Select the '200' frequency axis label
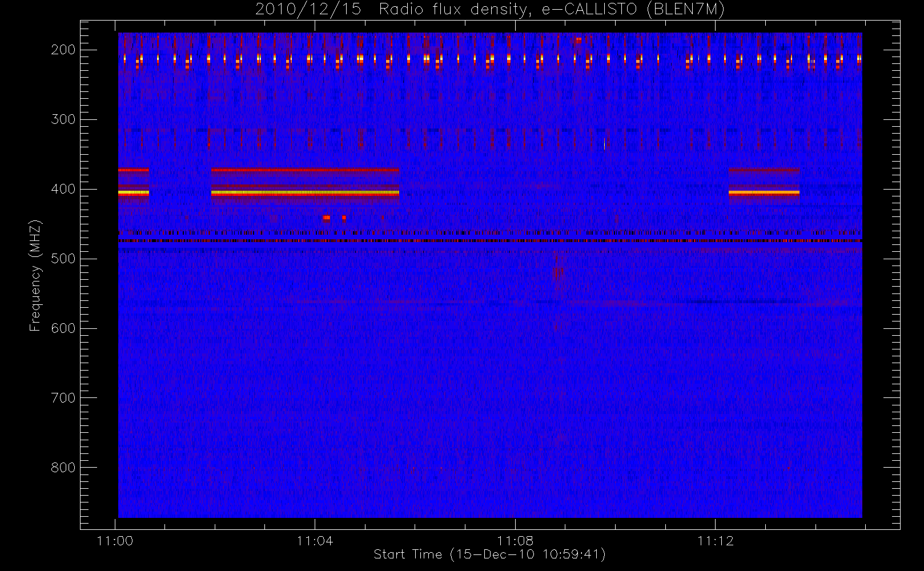The width and height of the screenshot is (924, 571). pyautogui.click(x=63, y=50)
